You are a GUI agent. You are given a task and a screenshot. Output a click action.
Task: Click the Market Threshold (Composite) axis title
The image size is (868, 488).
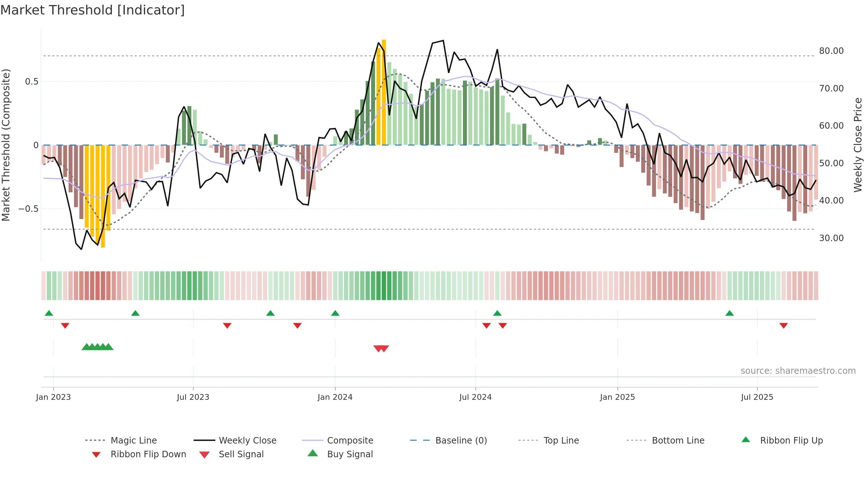pyautogui.click(x=6, y=145)
